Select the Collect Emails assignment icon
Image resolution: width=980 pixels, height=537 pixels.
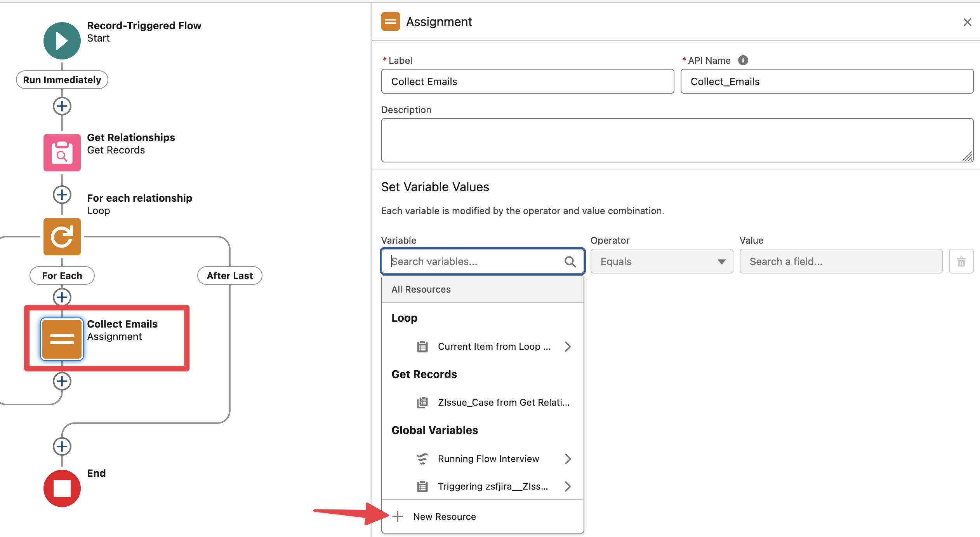[x=62, y=339]
